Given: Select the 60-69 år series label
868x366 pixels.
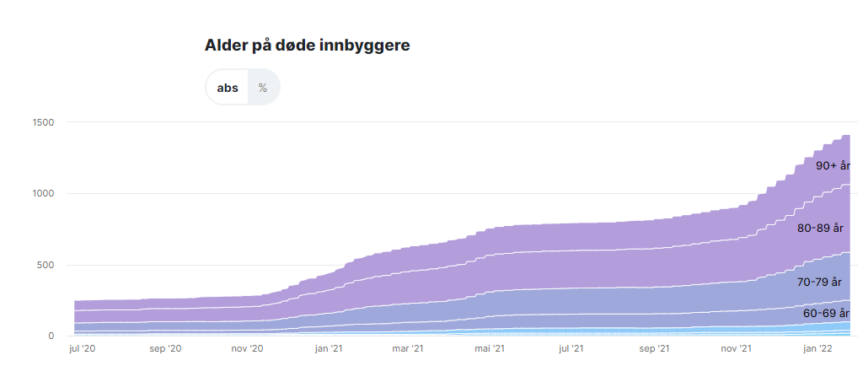Looking at the screenshot, I should (826, 313).
